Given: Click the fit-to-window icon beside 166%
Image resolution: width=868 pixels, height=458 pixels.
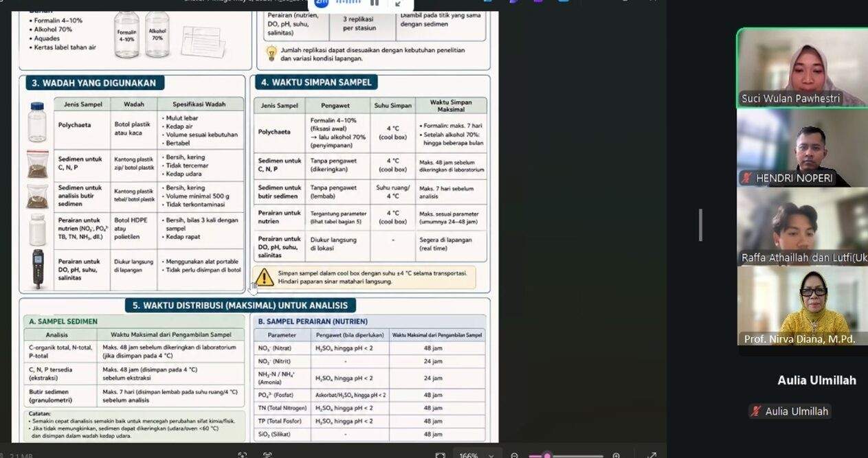Looking at the screenshot, I should pyautogui.click(x=441, y=455).
